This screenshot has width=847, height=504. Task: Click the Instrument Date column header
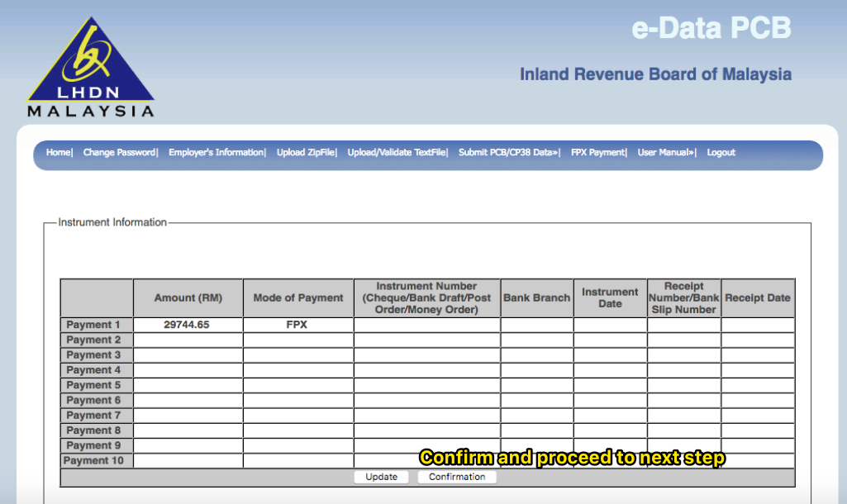610,297
